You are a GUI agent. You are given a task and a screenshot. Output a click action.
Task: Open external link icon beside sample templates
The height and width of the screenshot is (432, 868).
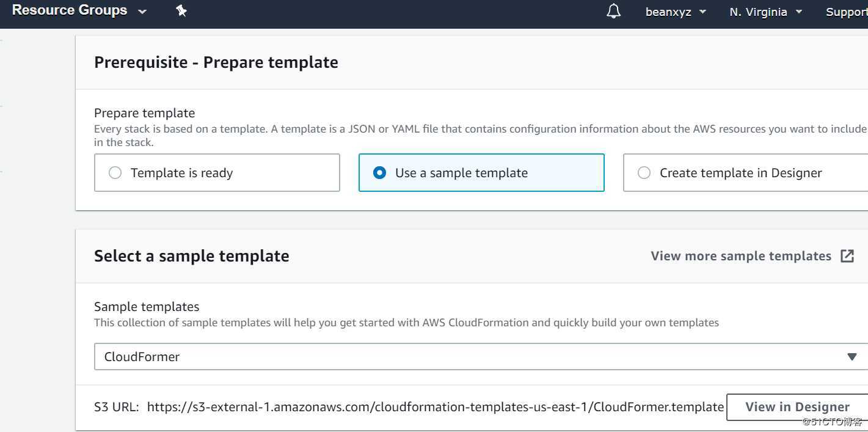point(847,256)
